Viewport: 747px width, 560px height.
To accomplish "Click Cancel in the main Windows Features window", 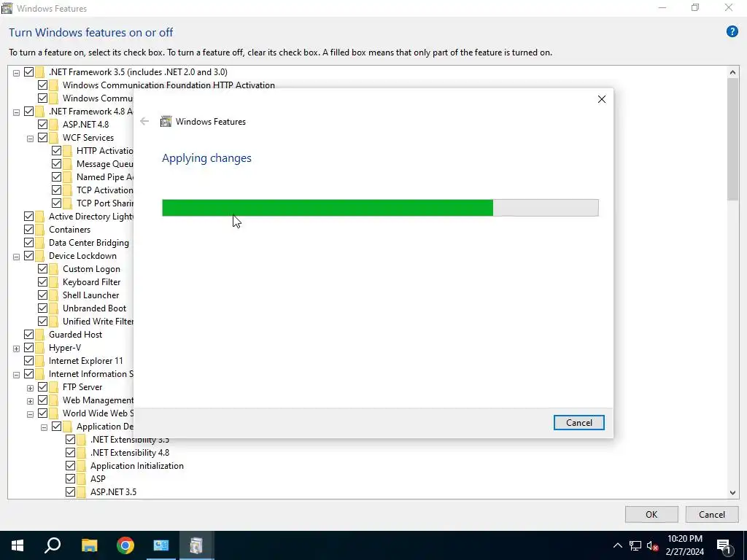I will click(x=712, y=514).
